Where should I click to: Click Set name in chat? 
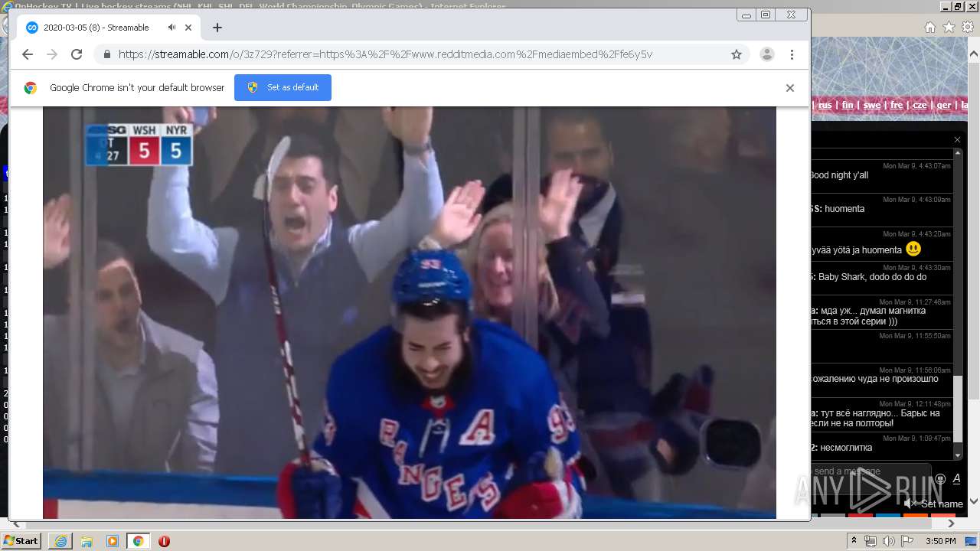coord(942,504)
